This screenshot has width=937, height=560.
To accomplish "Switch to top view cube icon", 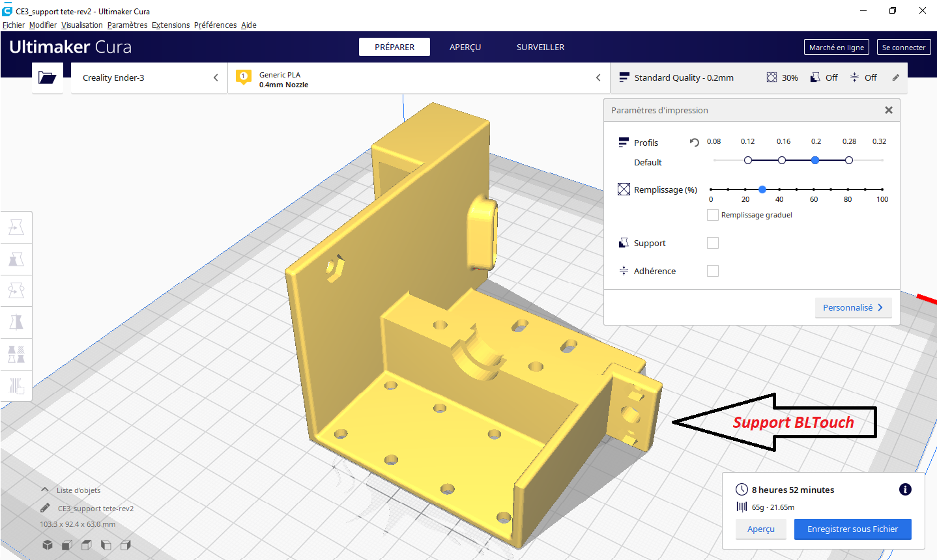I will 86,545.
